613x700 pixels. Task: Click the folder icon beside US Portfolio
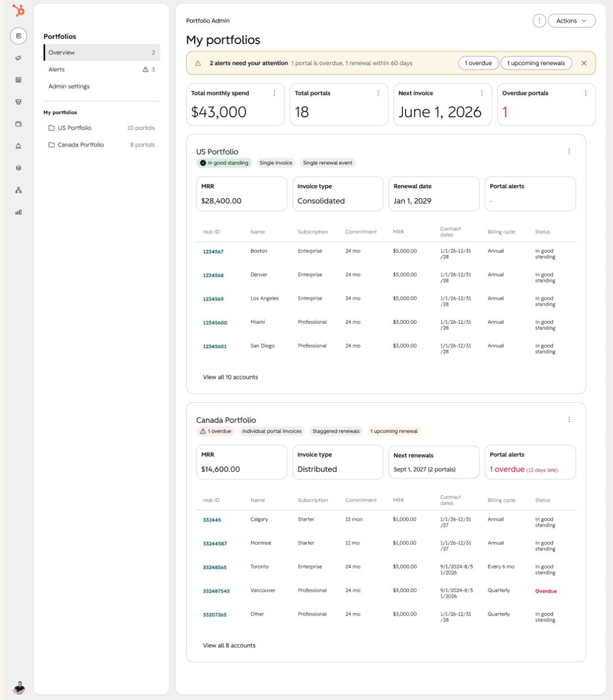click(52, 128)
